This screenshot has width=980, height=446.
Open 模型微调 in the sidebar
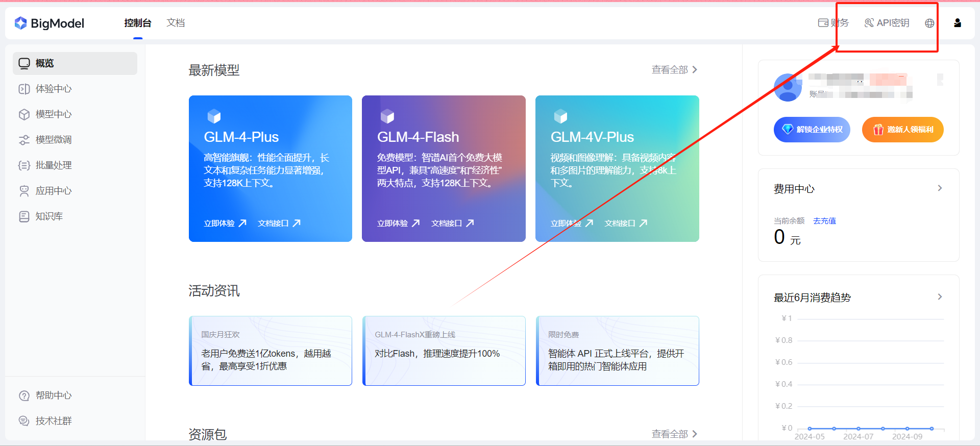click(75, 140)
